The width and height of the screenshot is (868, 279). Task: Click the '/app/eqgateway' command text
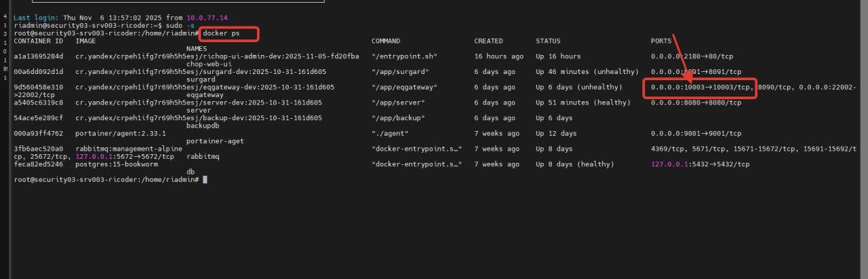(x=404, y=87)
